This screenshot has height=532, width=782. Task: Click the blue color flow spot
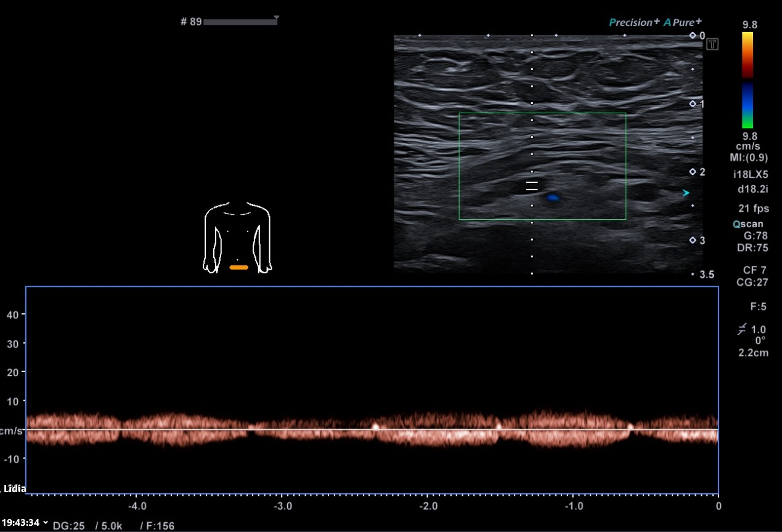tap(553, 198)
